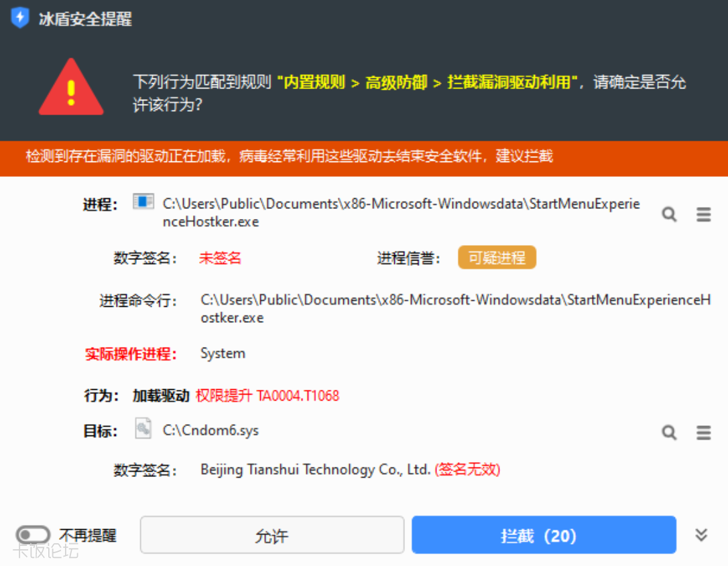The width and height of the screenshot is (728, 566).
Task: Open the menu icon beside Cndom6.sys target
Action: (703, 433)
